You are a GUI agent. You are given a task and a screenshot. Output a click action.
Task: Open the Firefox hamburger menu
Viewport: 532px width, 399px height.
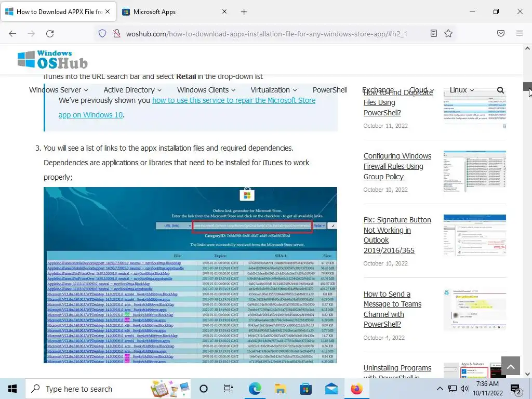tap(520, 33)
